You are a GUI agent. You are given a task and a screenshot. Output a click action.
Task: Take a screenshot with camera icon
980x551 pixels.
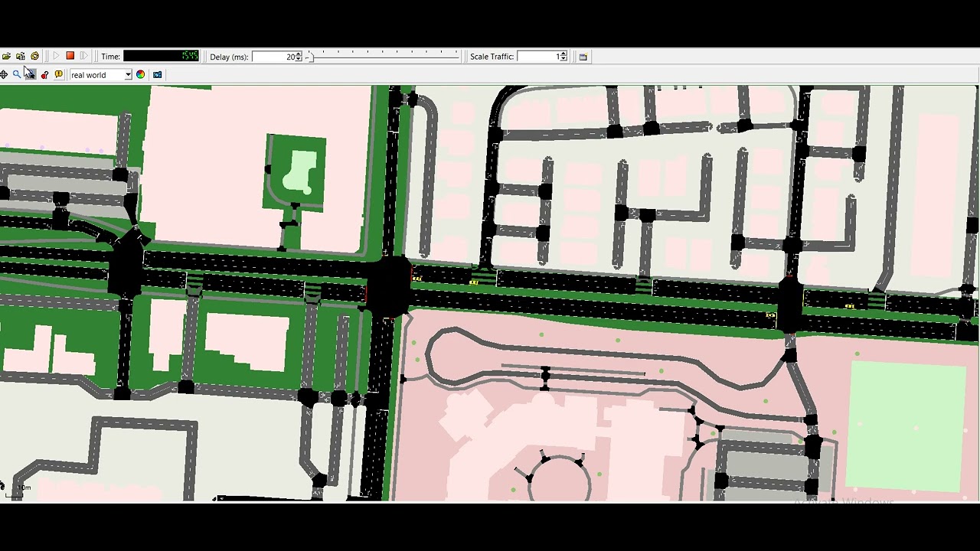(x=157, y=74)
